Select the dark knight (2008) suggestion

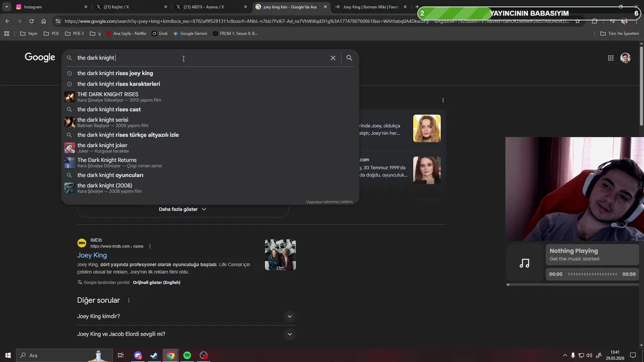pyautogui.click(x=210, y=188)
